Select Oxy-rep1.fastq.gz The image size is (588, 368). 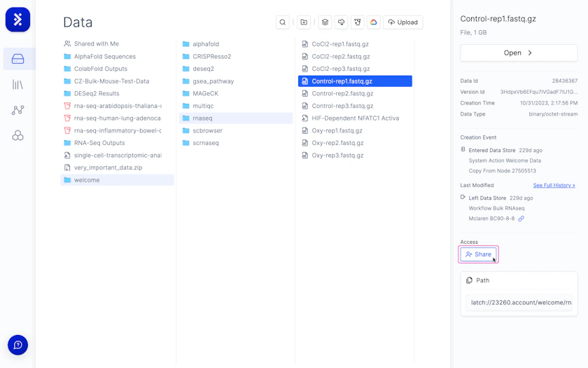355,130
